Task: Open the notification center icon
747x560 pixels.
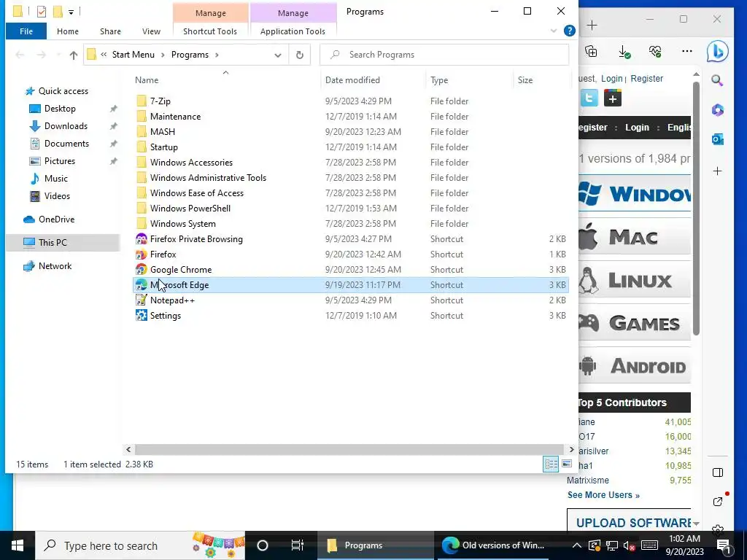Action: coord(723,545)
